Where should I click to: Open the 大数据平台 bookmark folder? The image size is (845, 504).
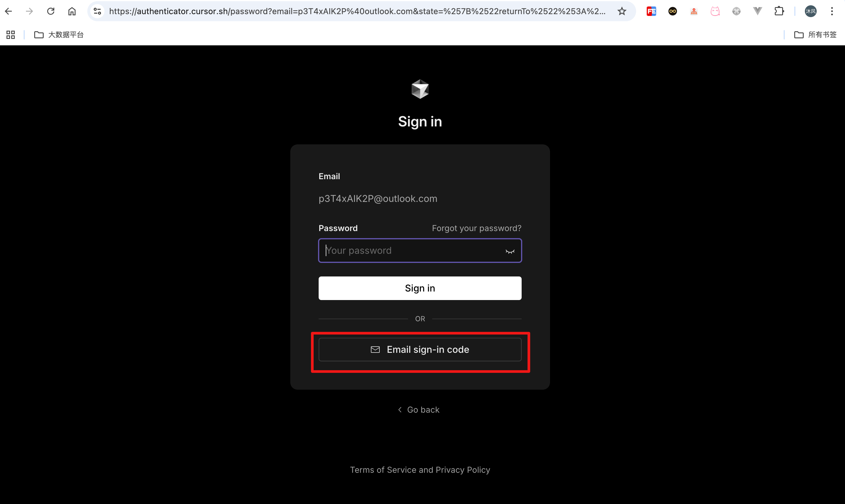(x=59, y=35)
